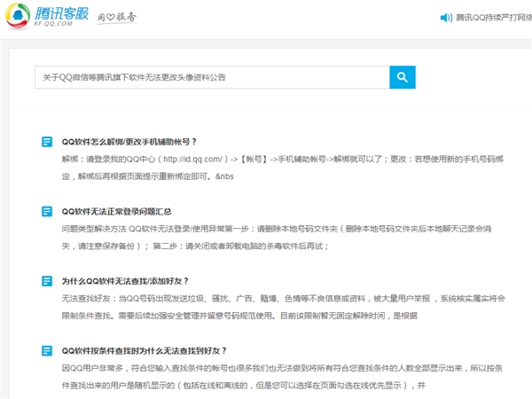Click the 用心服务 slogan graphic
The image size is (532, 399).
tap(117, 17)
